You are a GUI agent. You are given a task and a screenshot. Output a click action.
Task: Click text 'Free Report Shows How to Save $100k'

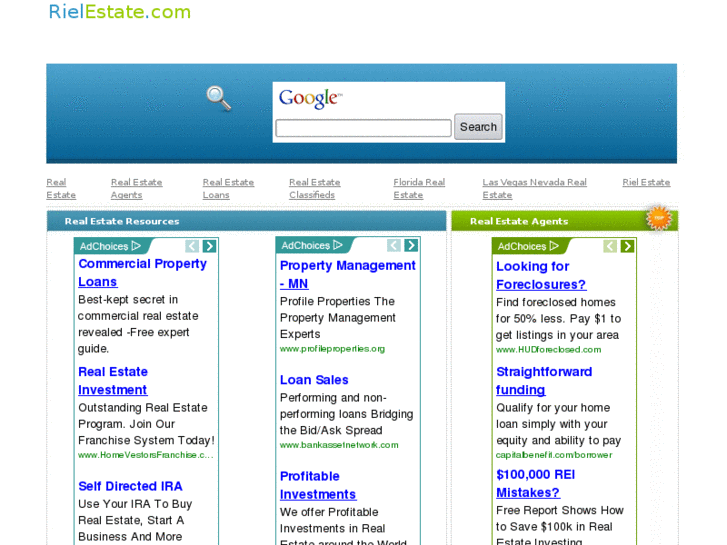560,518
